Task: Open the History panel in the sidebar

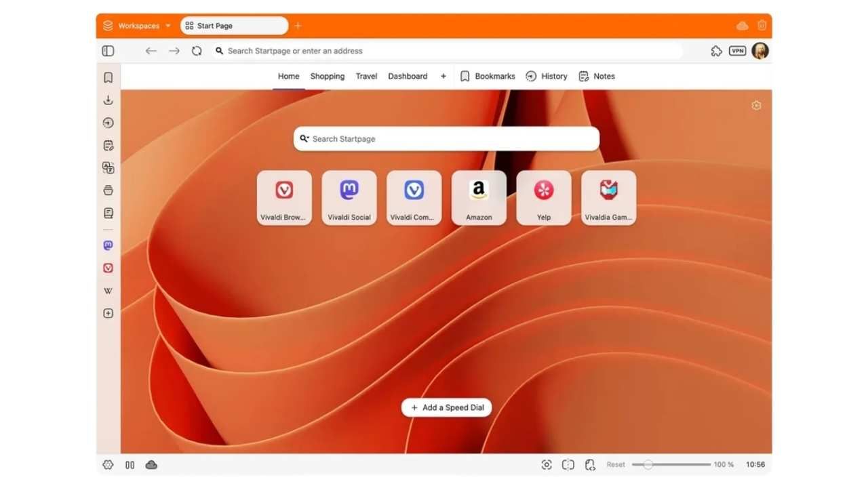Action: tap(108, 123)
